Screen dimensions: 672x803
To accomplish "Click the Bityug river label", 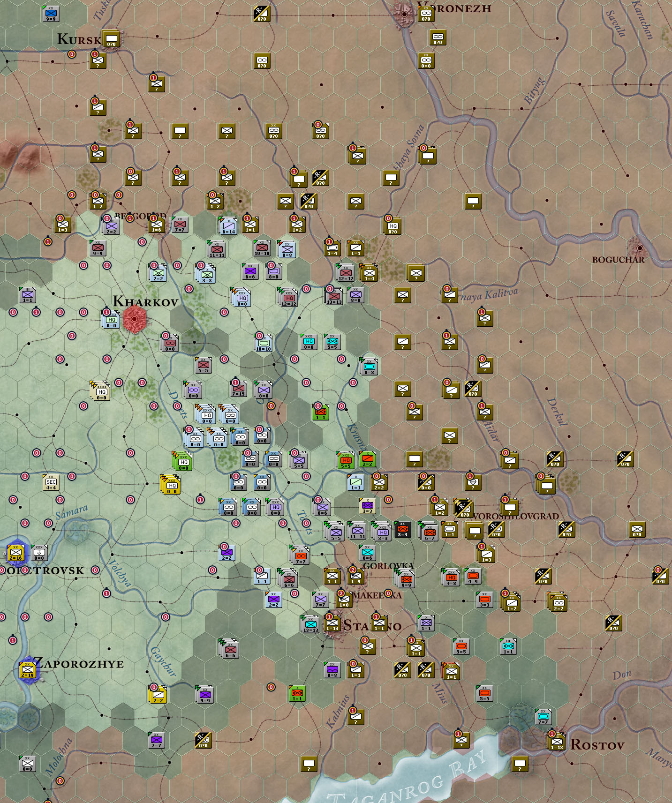I will [535, 90].
